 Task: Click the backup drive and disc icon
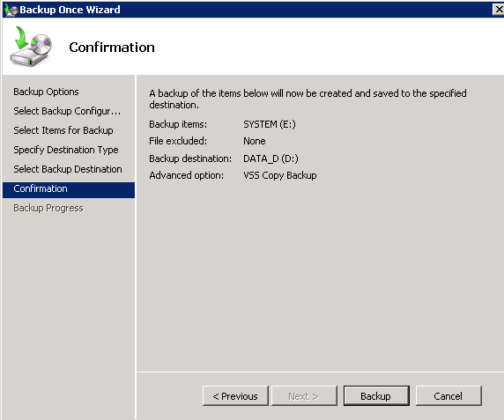pyautogui.click(x=31, y=47)
